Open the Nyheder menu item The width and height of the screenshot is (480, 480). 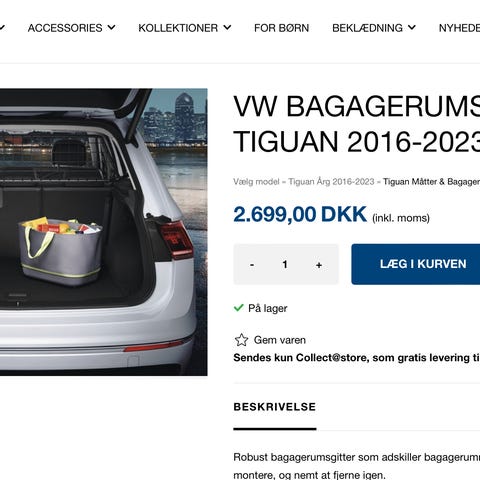(x=459, y=28)
